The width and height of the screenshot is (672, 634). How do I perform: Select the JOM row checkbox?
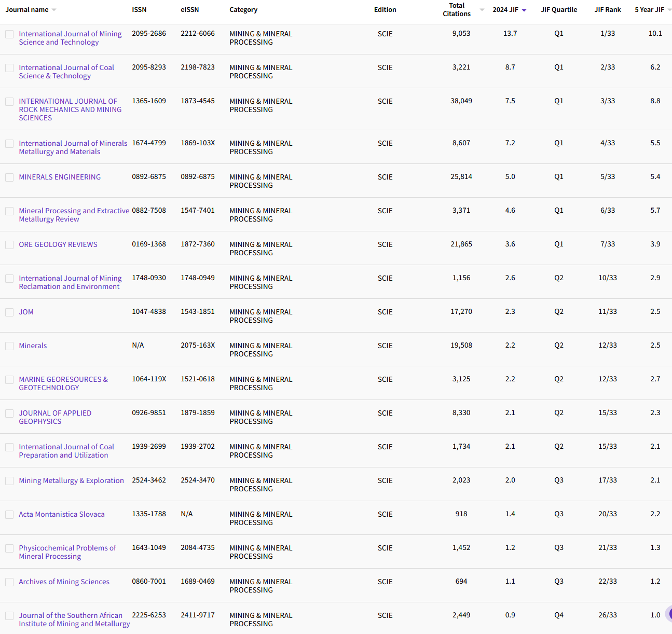[9, 312]
